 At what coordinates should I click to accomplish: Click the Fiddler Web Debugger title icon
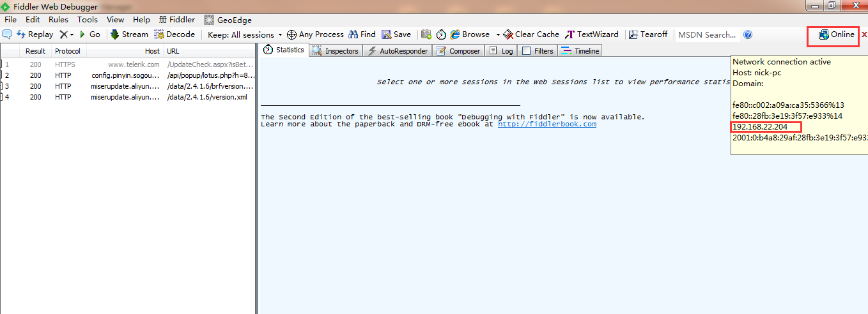6,6
